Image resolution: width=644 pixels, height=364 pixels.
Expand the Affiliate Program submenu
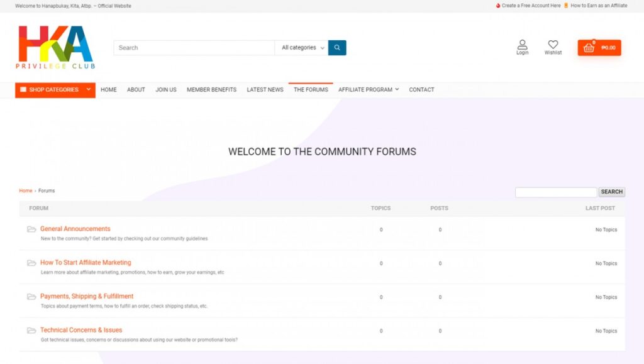click(369, 90)
